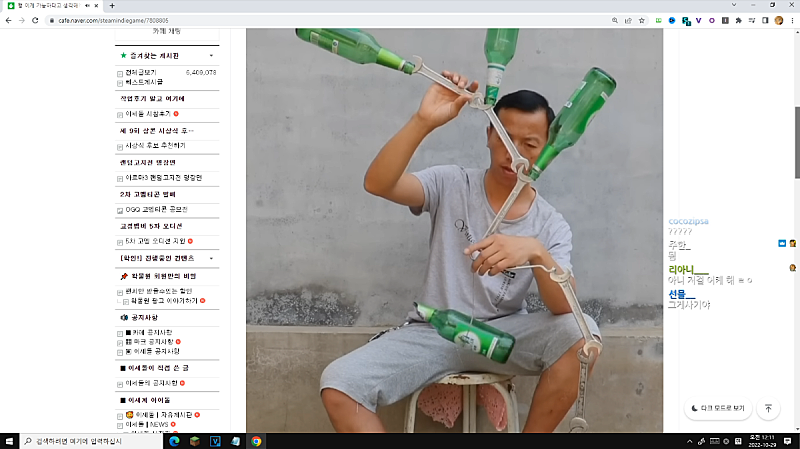Viewport: 800px width, 449px height.
Task: Open the purple O extension icon
Action: pos(712,20)
